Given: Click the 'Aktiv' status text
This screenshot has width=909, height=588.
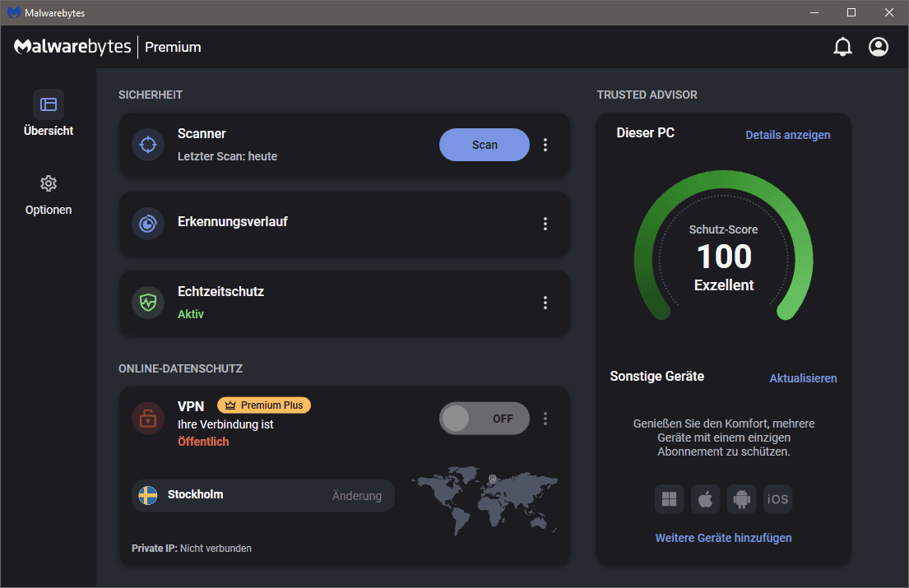Looking at the screenshot, I should pos(191,314).
